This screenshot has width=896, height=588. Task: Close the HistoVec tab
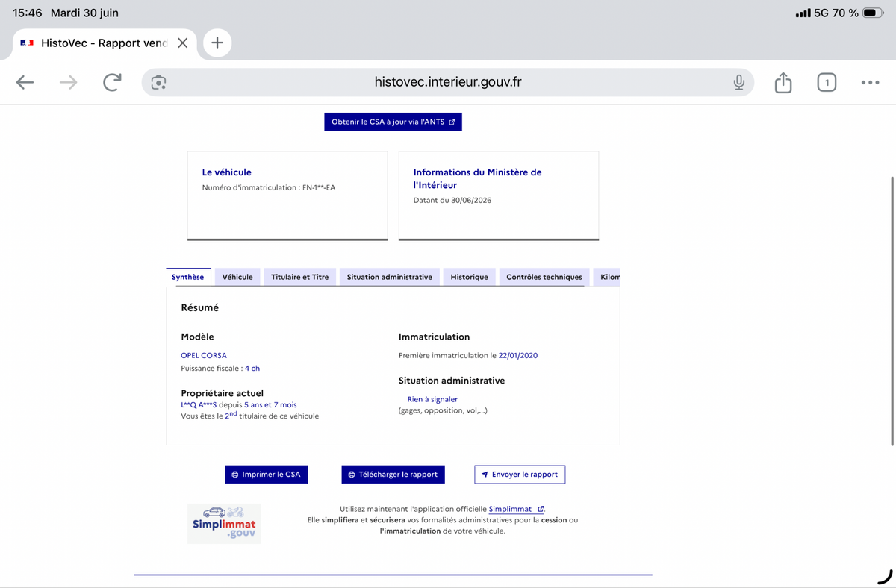click(x=182, y=43)
